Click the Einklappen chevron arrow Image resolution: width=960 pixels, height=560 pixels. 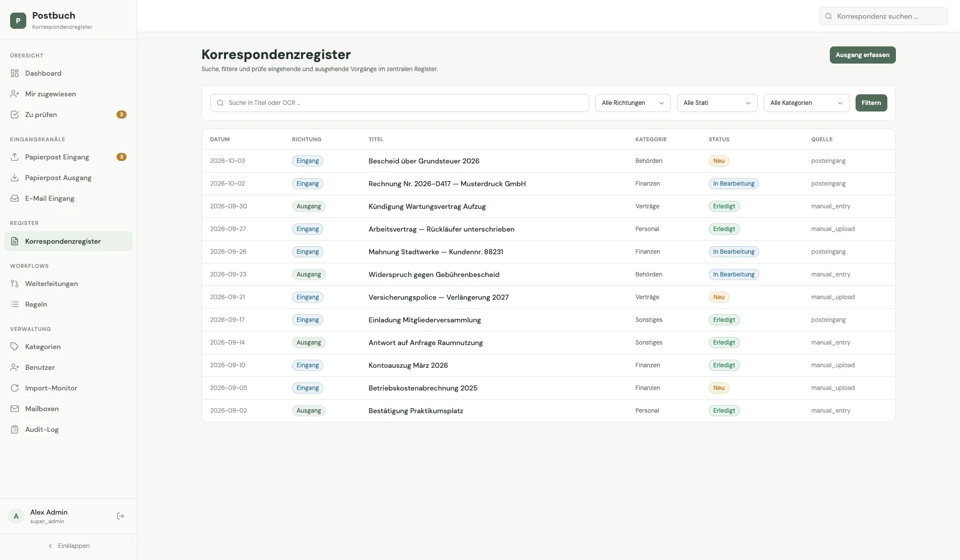tap(50, 546)
